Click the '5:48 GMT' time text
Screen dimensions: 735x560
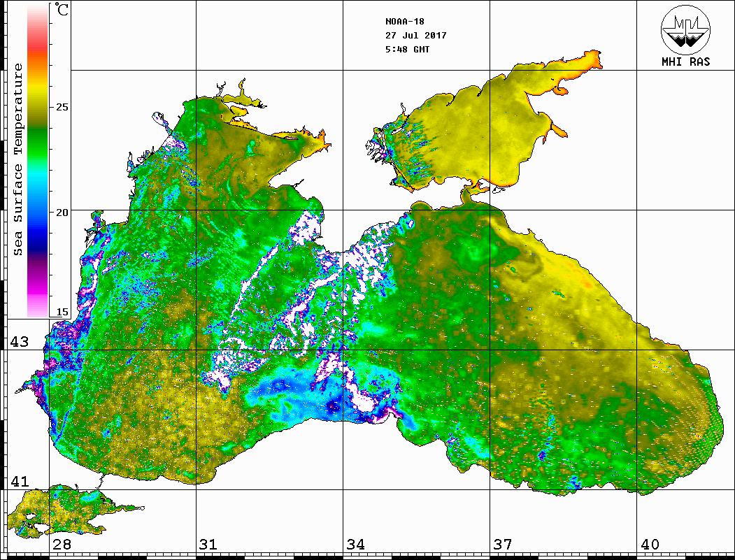coord(407,49)
